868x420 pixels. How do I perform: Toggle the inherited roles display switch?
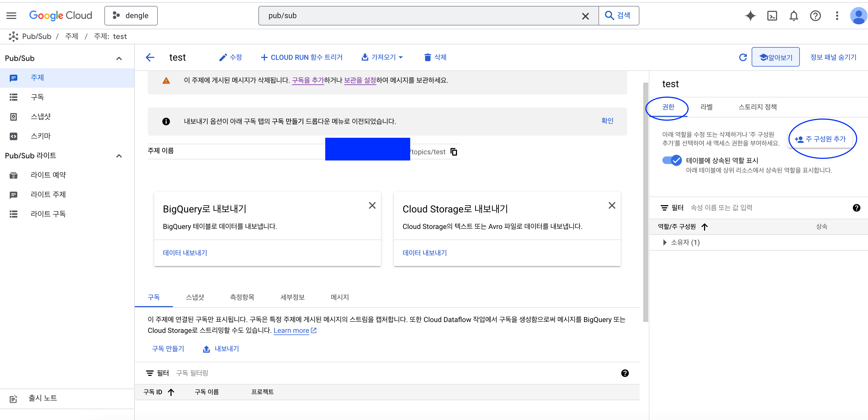pyautogui.click(x=672, y=160)
